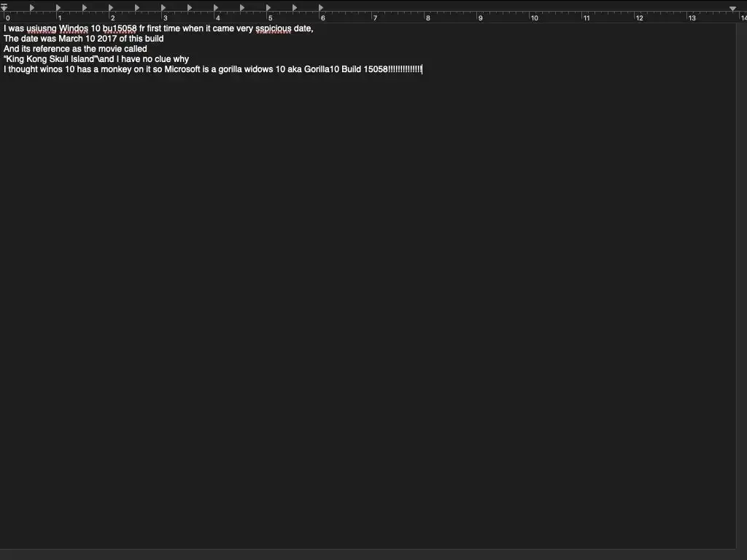
Task: Click the word "date," ending the first line
Action: [x=303, y=28]
